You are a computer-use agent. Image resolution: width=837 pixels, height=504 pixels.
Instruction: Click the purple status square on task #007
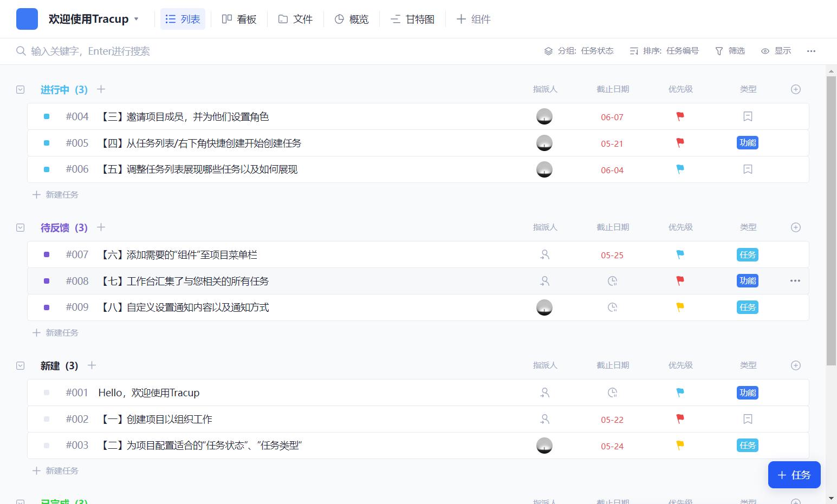[x=47, y=254]
